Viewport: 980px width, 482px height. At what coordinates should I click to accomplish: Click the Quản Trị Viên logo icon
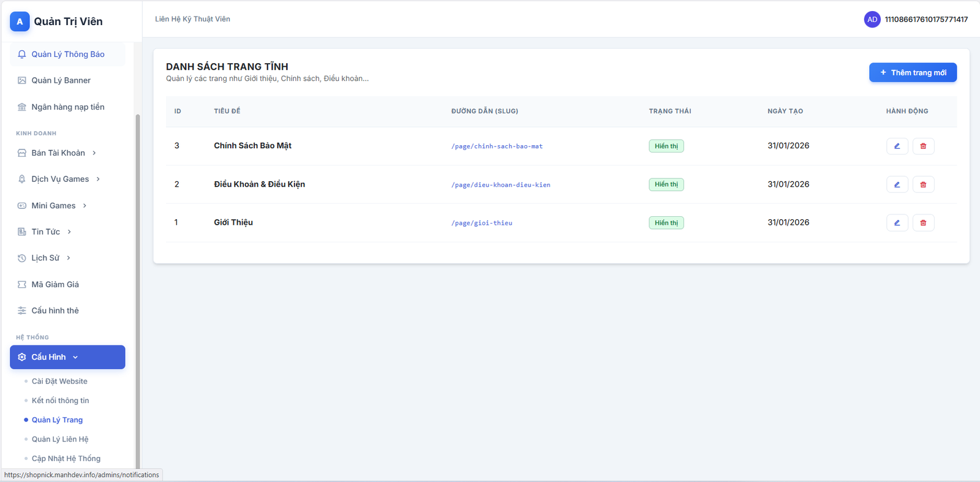tap(20, 21)
